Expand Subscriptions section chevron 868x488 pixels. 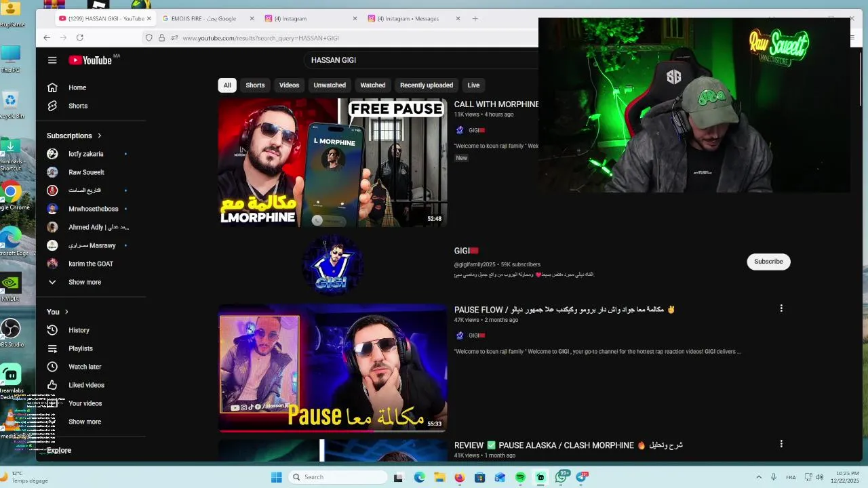pyautogui.click(x=99, y=136)
